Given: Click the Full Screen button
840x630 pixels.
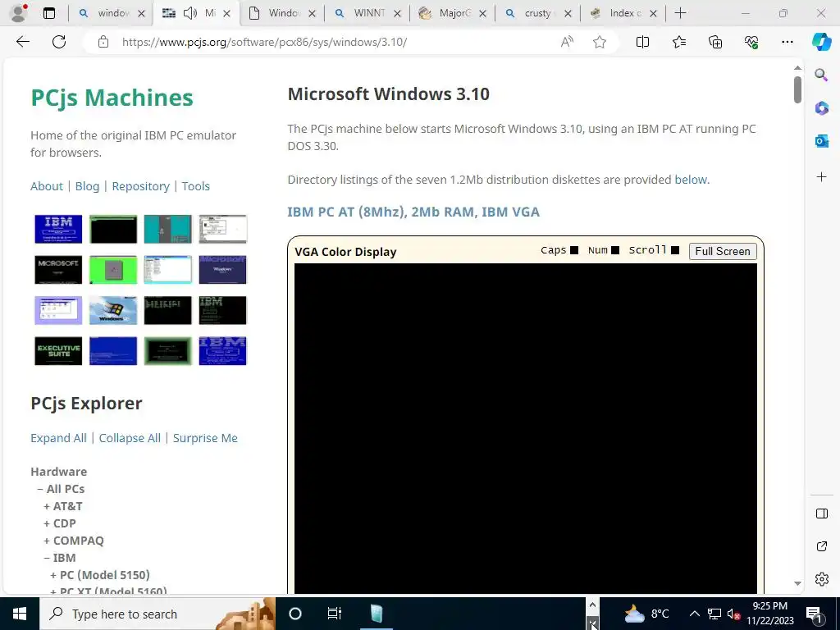Looking at the screenshot, I should [722, 251].
